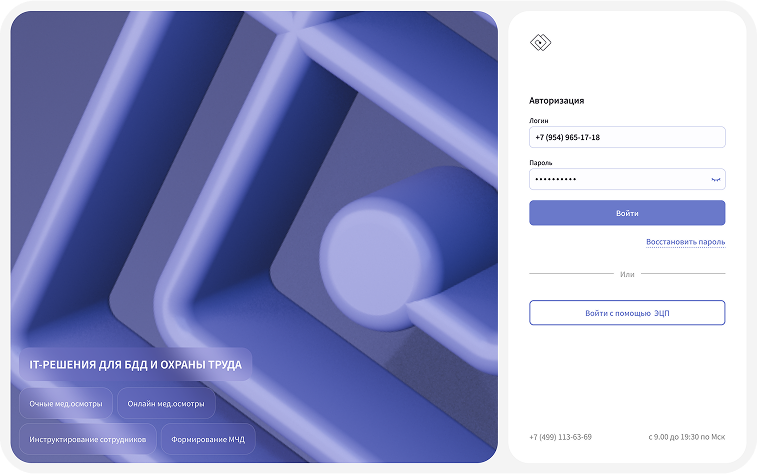Viewport: 757px width, 474px height.
Task: Choose the Формирование МЧД chip
Action: click(x=208, y=439)
